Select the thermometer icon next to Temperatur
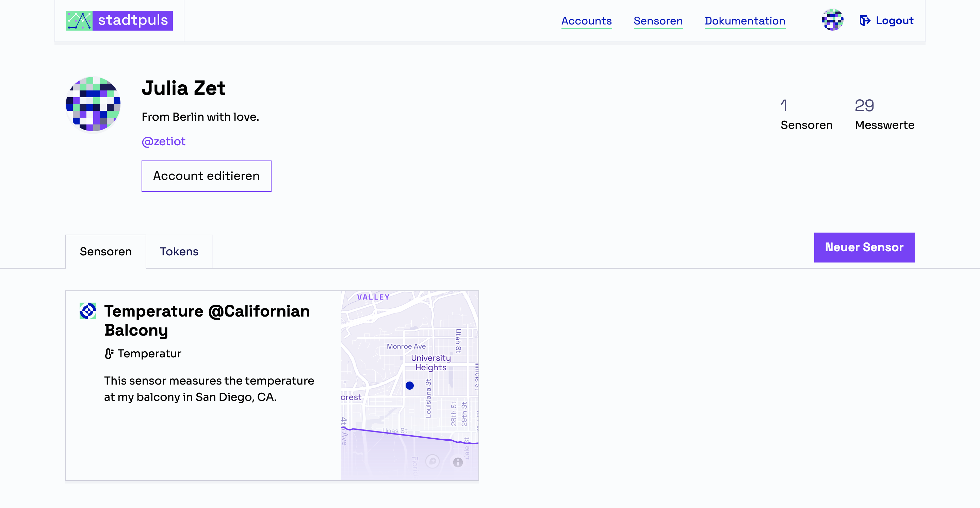980x508 pixels. click(109, 354)
